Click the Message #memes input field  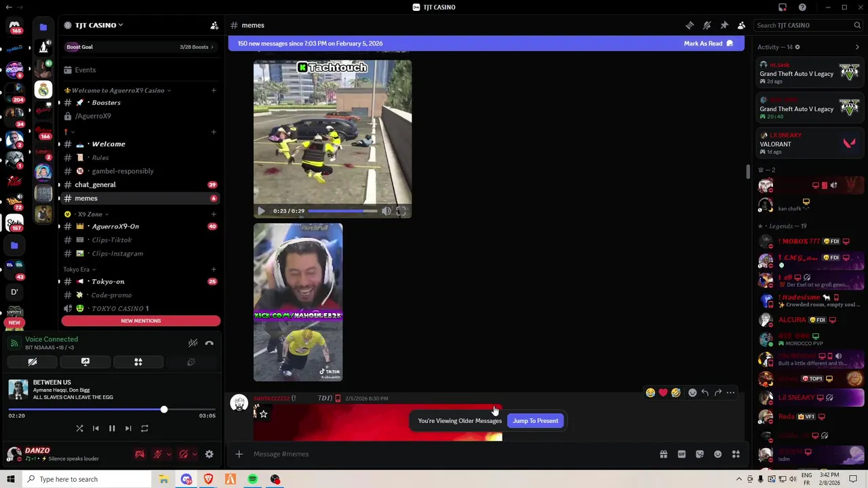tap(451, 454)
